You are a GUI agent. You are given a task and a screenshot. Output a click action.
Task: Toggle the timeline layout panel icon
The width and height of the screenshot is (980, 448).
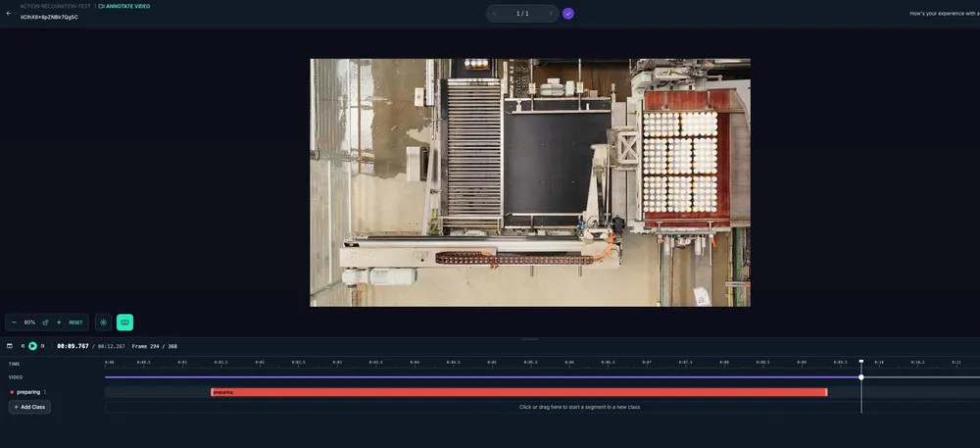click(x=10, y=346)
